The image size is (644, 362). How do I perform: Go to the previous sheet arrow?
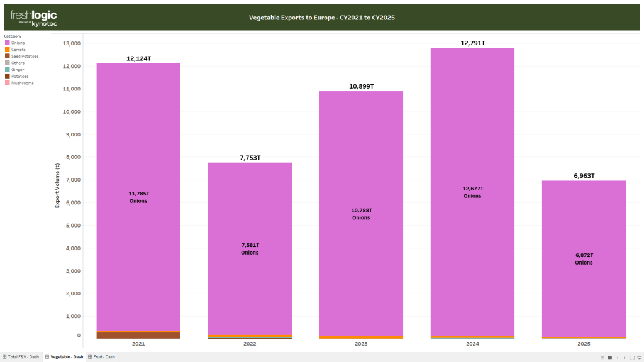618,358
